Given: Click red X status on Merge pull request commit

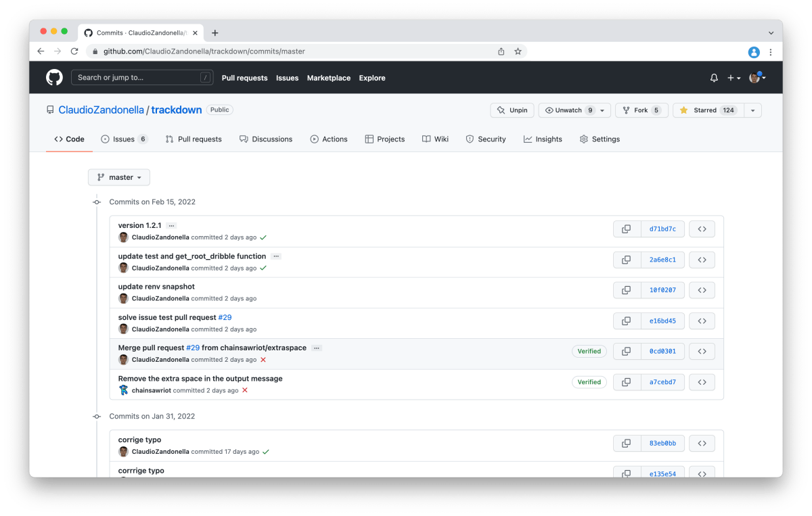Looking at the screenshot, I should click(263, 360).
